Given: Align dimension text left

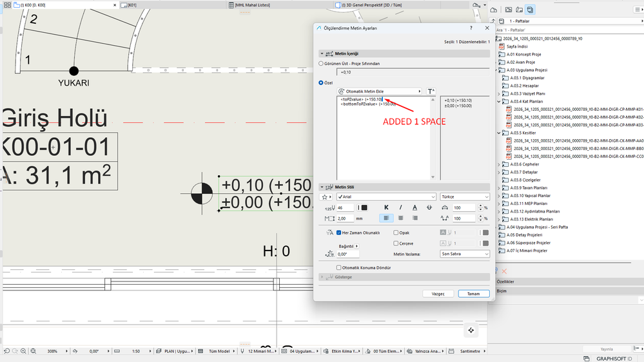Looking at the screenshot, I should tap(386, 218).
